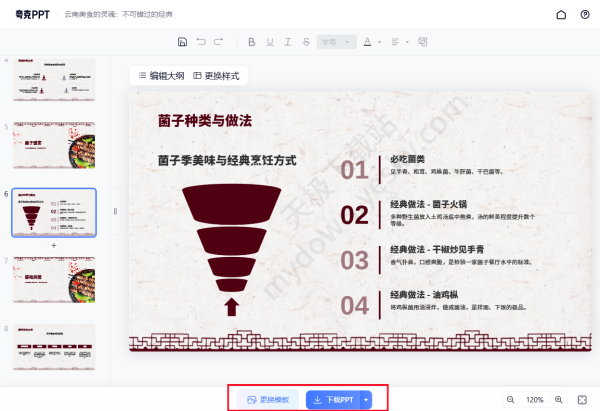Toggle bold text formatting
Screen dimensions: 600x411
pos(252,42)
